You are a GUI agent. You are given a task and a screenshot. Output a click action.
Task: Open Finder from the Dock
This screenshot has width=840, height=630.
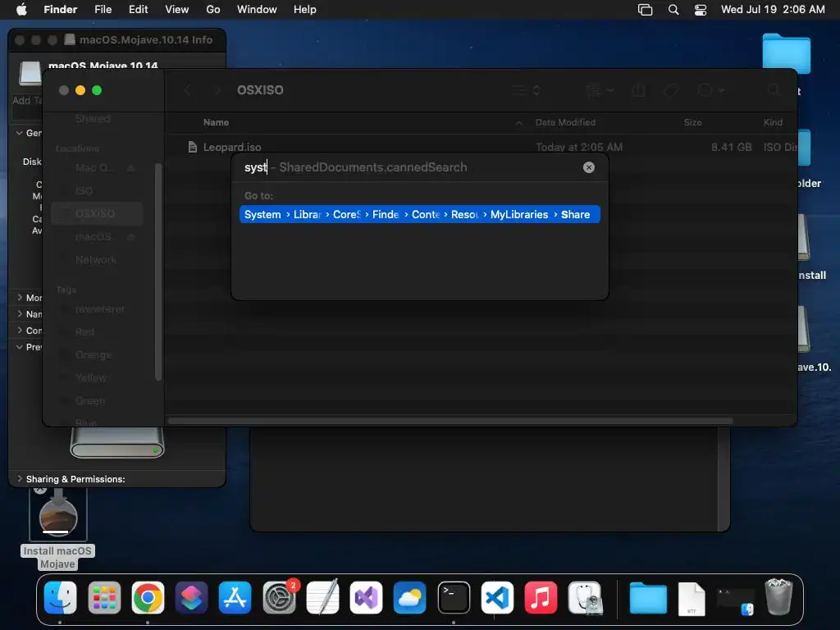tap(60, 597)
